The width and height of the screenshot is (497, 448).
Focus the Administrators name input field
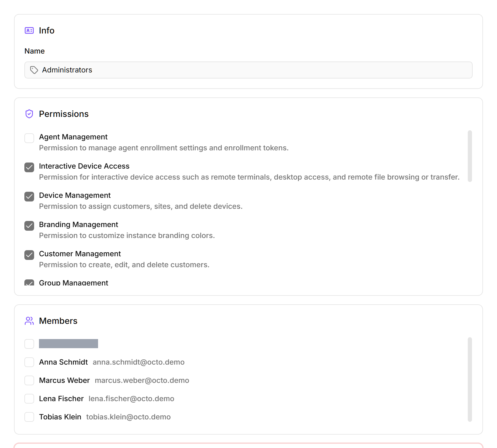pos(248,70)
